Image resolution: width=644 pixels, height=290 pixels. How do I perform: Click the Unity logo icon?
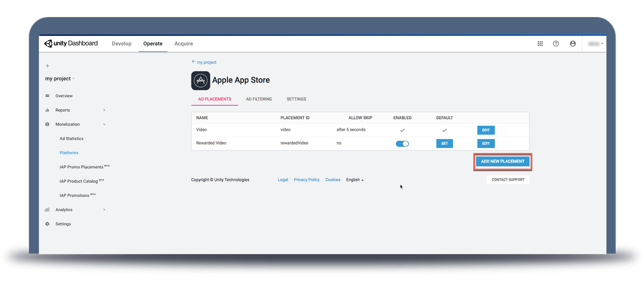49,44
